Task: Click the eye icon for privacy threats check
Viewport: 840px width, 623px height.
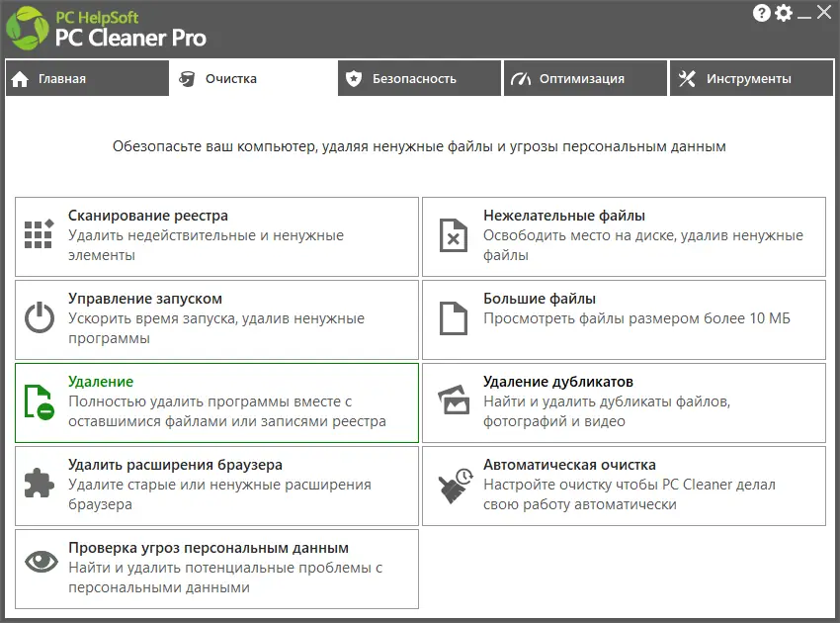Action: (38, 560)
